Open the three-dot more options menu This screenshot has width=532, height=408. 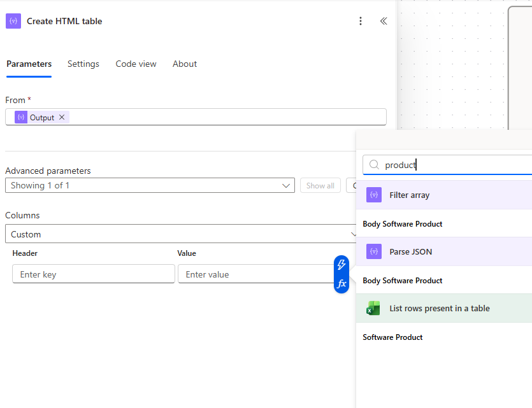tap(361, 21)
